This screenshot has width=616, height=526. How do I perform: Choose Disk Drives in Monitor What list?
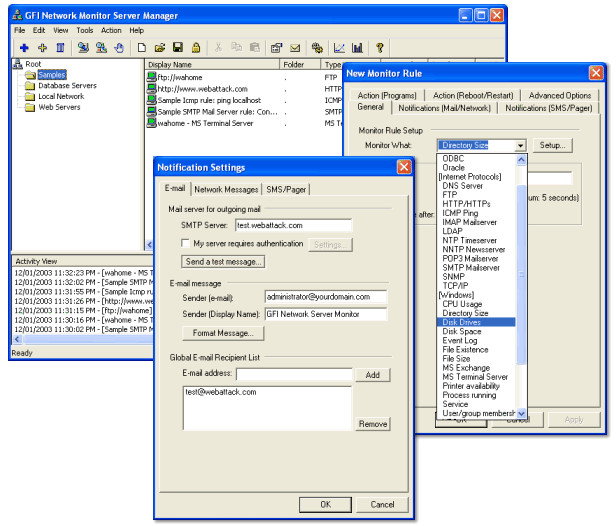click(x=476, y=322)
